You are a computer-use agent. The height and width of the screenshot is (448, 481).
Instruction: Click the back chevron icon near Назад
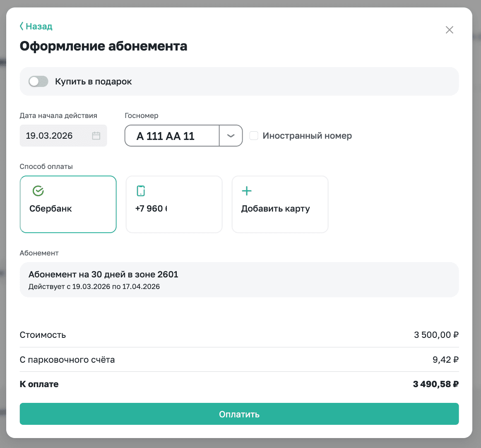[x=21, y=26]
